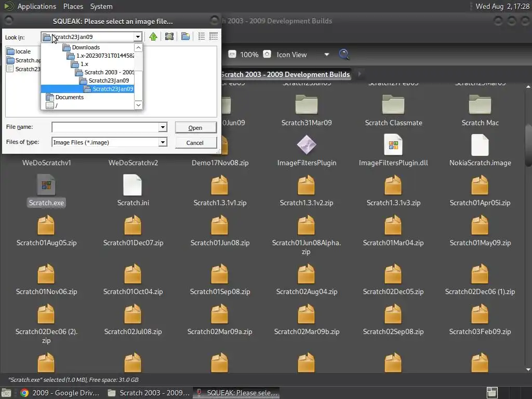Open the System menu
The height and width of the screenshot is (399, 532).
[x=101, y=6]
